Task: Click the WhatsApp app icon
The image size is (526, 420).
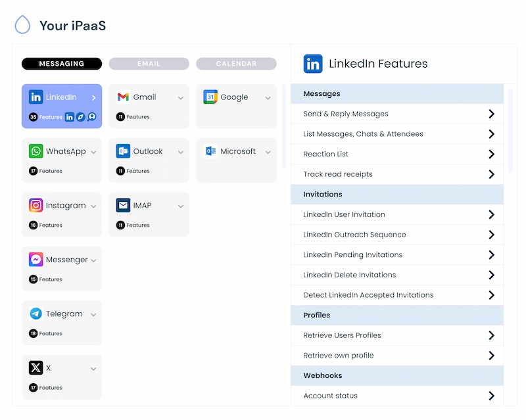Action: 36,151
